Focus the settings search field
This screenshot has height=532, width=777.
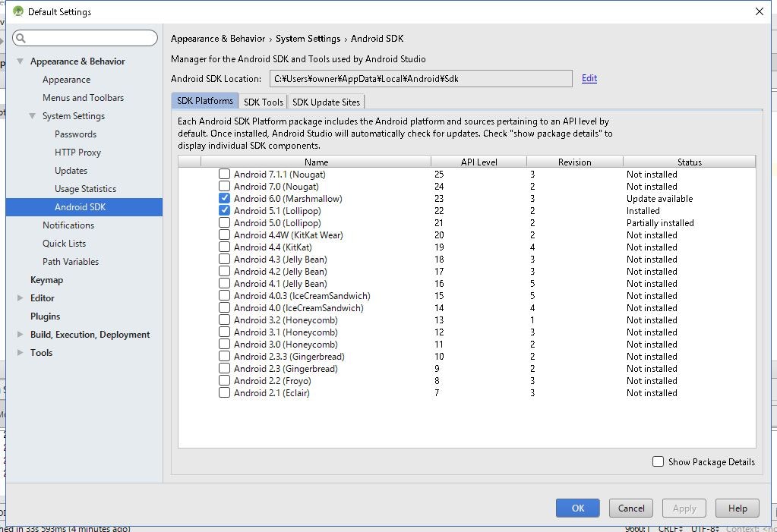click(85, 38)
